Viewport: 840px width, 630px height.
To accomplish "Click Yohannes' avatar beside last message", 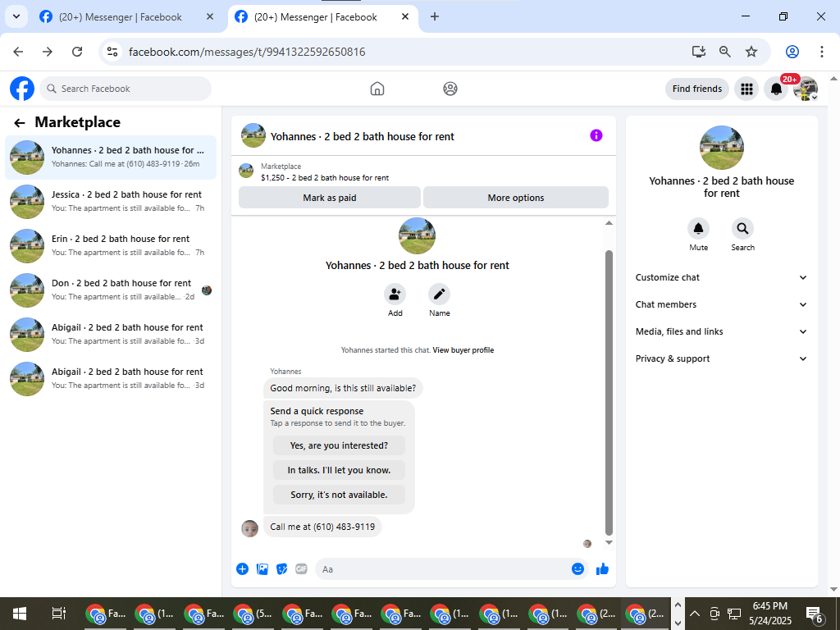I will [x=249, y=528].
